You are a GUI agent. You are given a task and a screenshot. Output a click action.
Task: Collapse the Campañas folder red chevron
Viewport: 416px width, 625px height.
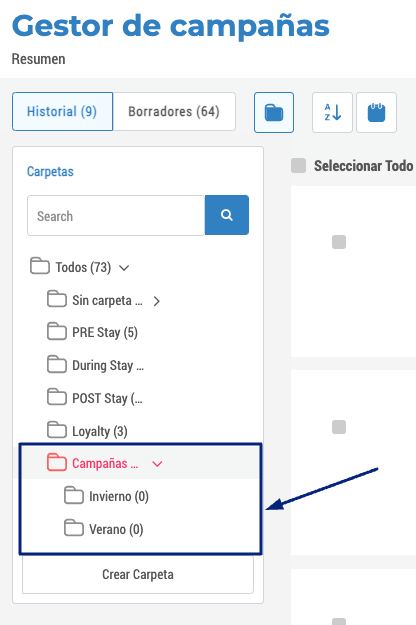pos(157,464)
